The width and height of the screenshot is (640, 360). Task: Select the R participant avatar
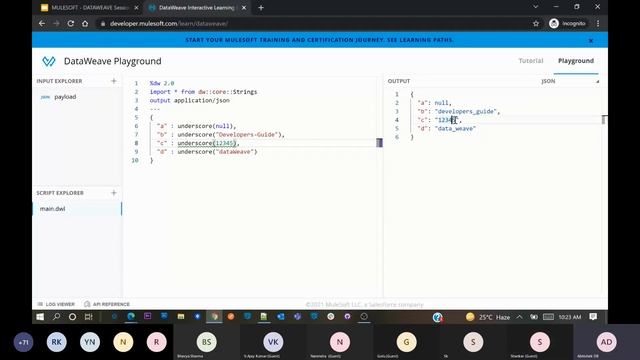156,342
